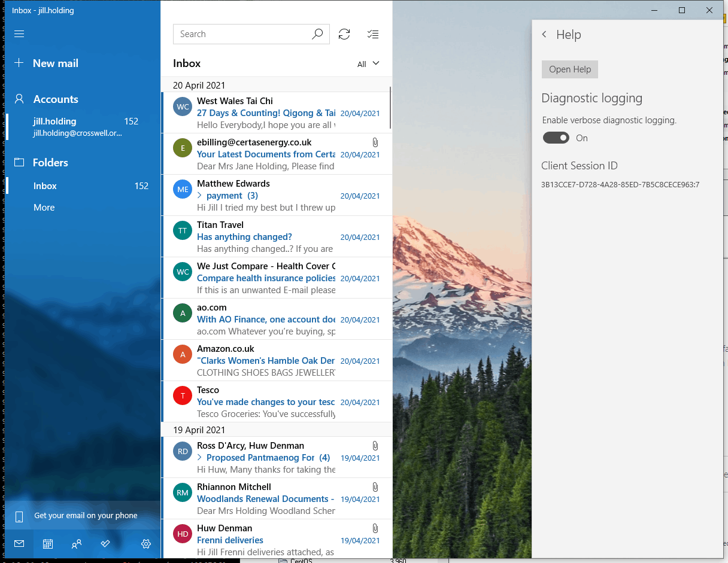Open the To Do checkmark icon
The height and width of the screenshot is (563, 728).
coord(105,544)
